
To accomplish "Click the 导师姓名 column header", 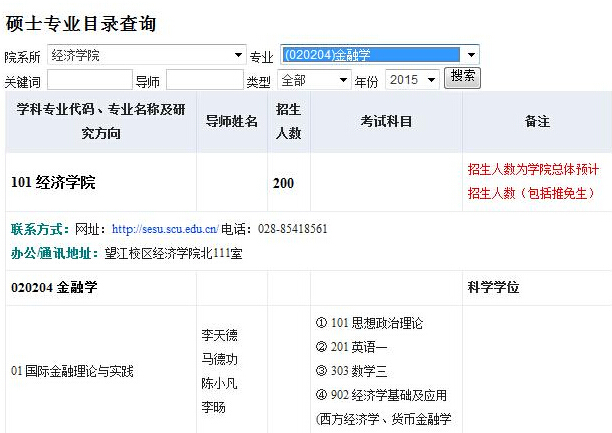I will 231,121.
